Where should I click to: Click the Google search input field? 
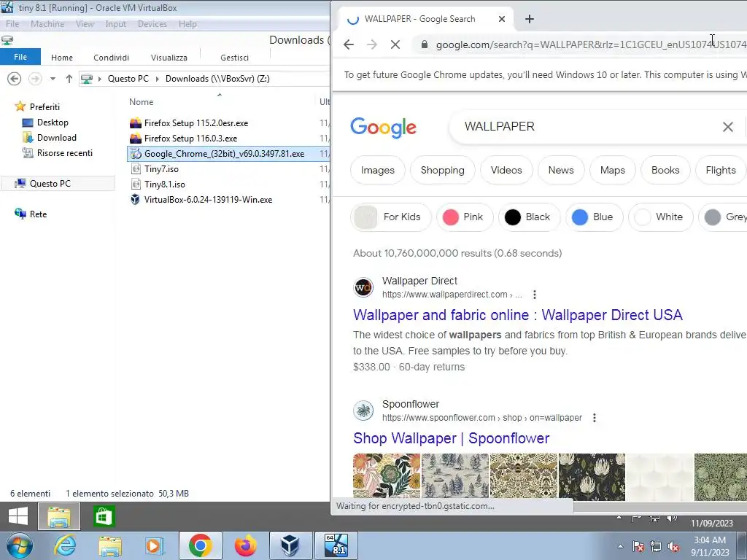[591, 127]
